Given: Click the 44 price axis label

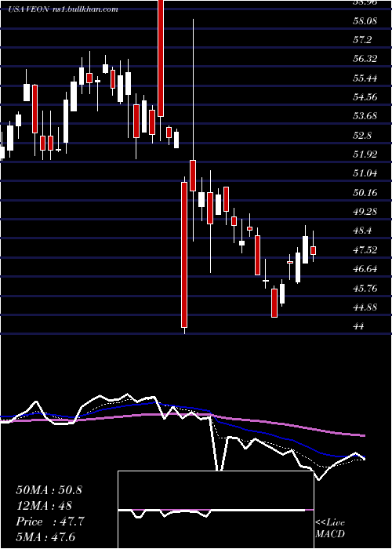Looking at the screenshot, I should (359, 325).
